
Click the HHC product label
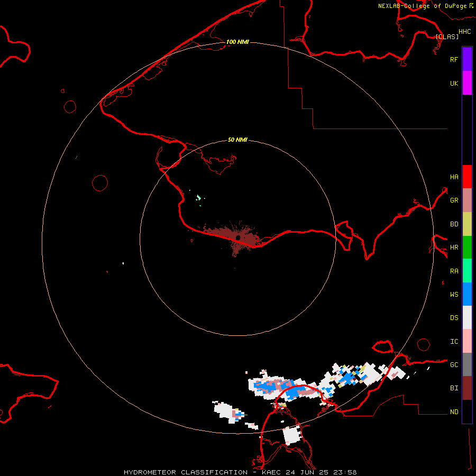464,31
